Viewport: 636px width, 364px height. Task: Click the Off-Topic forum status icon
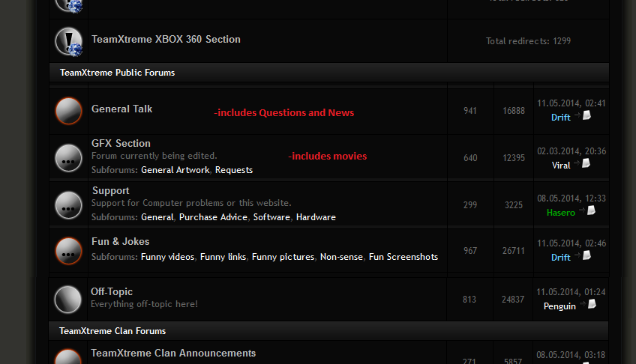(x=67, y=300)
